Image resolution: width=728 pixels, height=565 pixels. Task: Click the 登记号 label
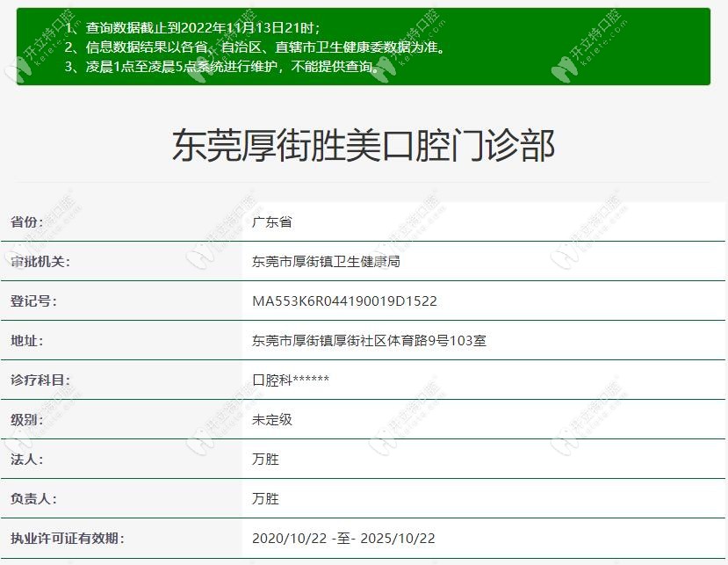(x=34, y=301)
